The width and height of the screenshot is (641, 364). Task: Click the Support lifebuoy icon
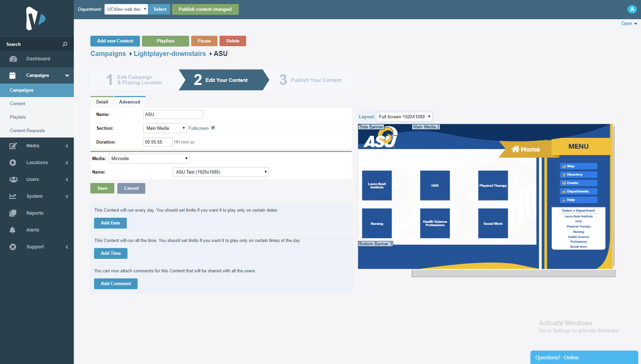click(x=13, y=247)
